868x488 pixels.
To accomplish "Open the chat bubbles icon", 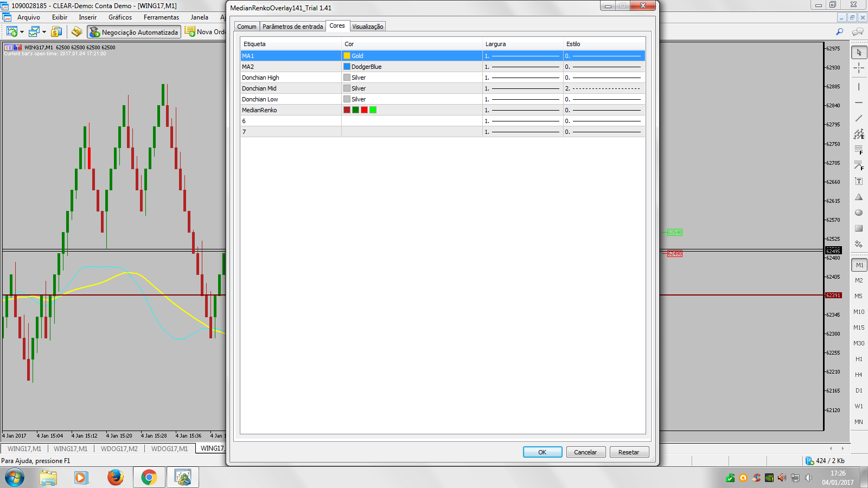I will point(858,32).
